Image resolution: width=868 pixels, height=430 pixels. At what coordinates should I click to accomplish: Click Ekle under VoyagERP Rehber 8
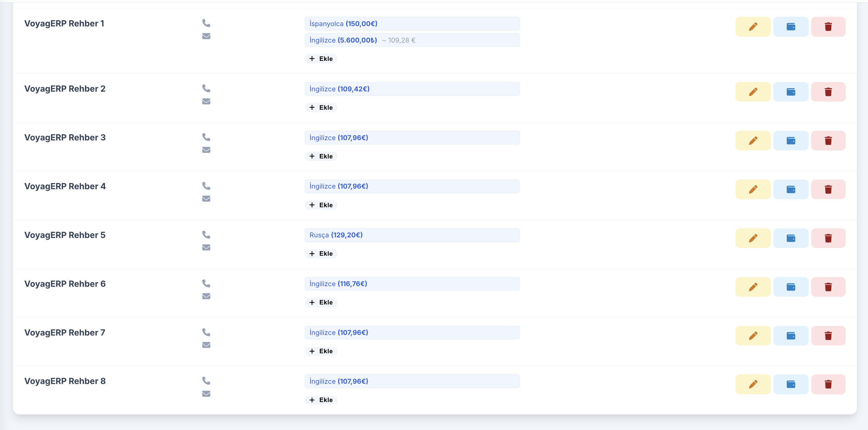click(321, 400)
